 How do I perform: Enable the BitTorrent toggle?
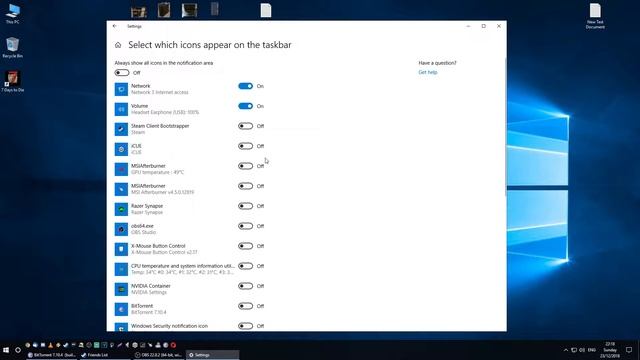[245, 306]
